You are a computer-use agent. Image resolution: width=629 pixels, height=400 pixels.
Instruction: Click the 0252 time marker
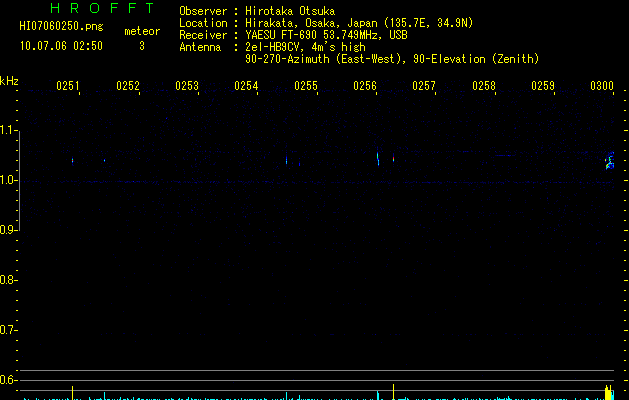pyautogui.click(x=128, y=86)
